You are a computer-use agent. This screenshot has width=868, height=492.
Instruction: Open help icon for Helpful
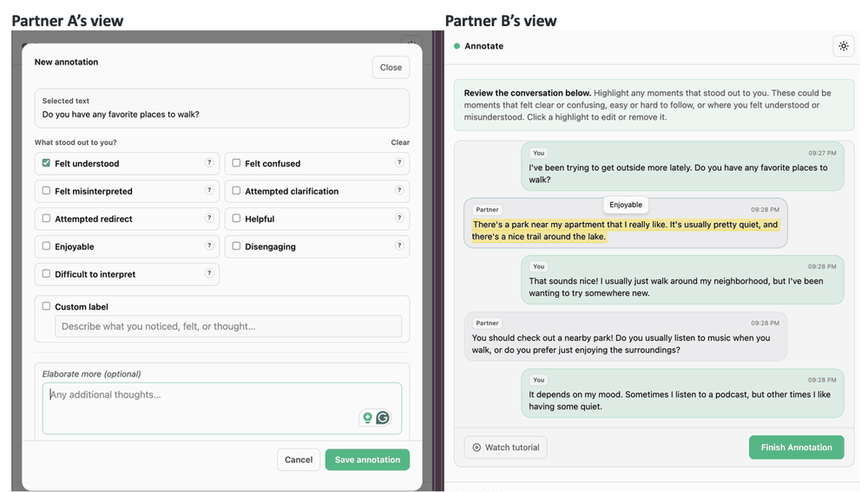coord(399,218)
